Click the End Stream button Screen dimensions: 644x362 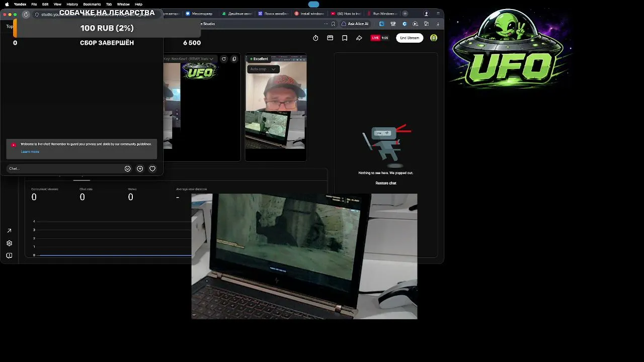pyautogui.click(x=410, y=38)
